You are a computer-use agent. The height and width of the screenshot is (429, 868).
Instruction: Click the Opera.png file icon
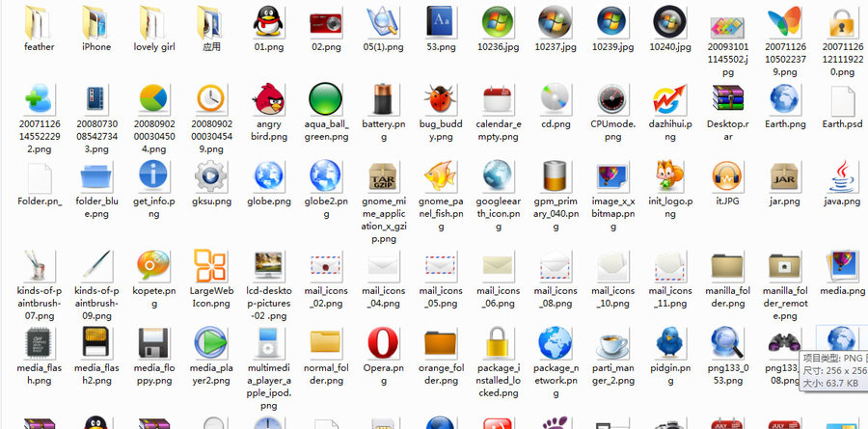(x=383, y=343)
